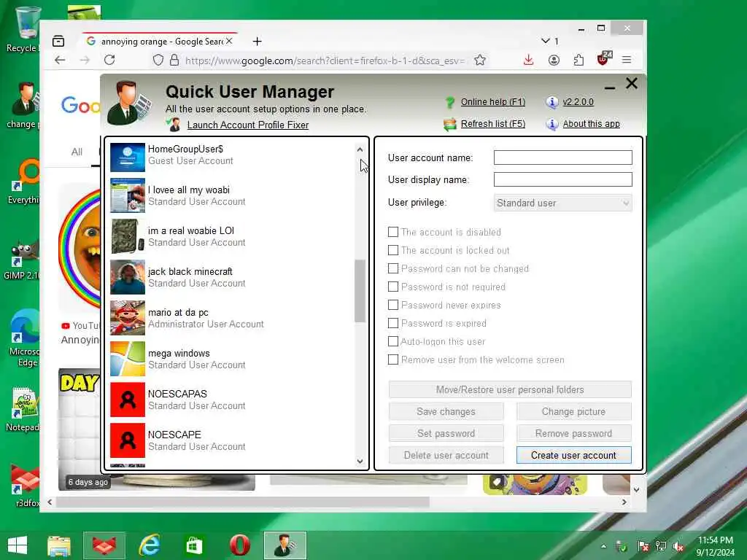Open the Firefox hamburger menu

coord(627,60)
